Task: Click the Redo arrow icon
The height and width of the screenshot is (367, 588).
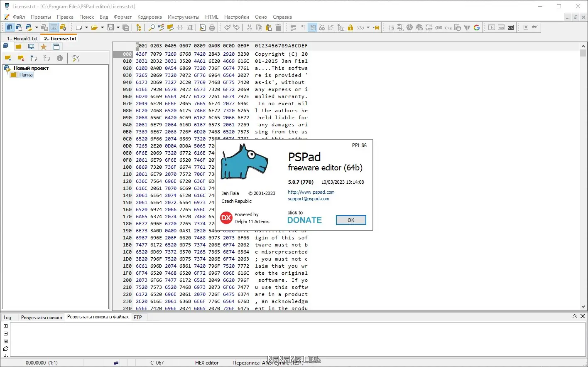Action: click(x=236, y=27)
